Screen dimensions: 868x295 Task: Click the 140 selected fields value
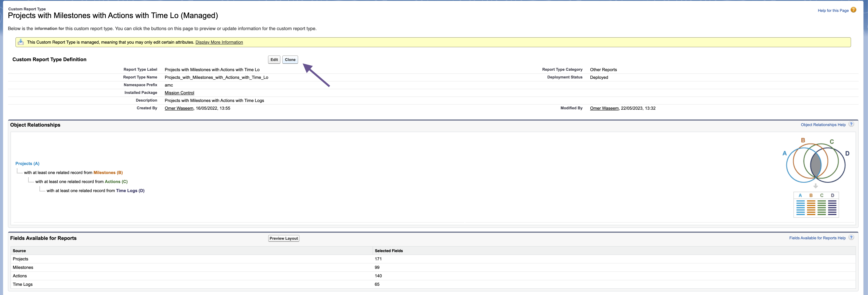point(378,276)
